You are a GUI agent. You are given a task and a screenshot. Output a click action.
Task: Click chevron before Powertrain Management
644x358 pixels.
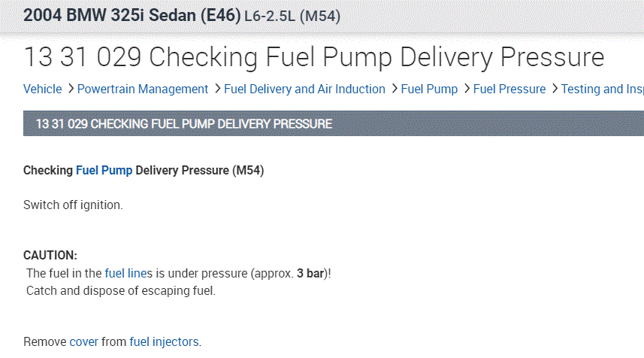[x=71, y=89]
